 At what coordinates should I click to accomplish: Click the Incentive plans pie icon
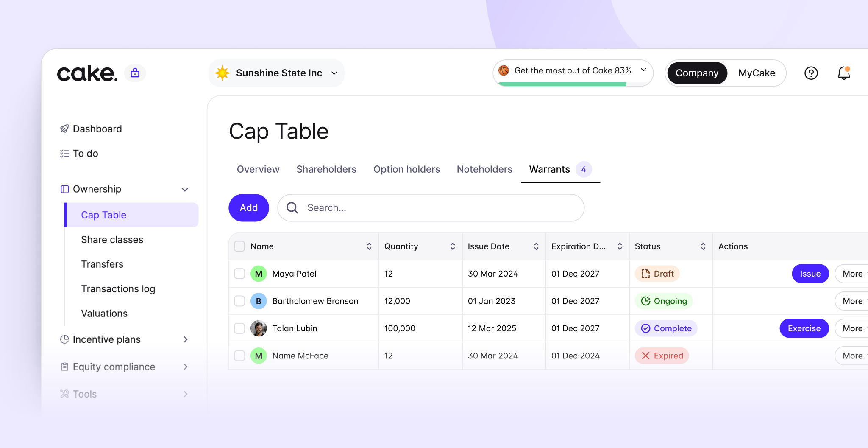64,339
